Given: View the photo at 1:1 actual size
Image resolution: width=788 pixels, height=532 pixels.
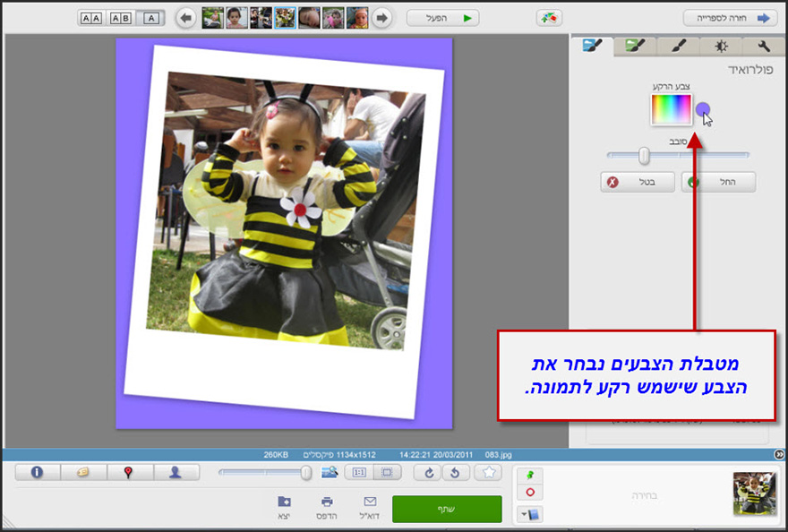Looking at the screenshot, I should pos(360,473).
